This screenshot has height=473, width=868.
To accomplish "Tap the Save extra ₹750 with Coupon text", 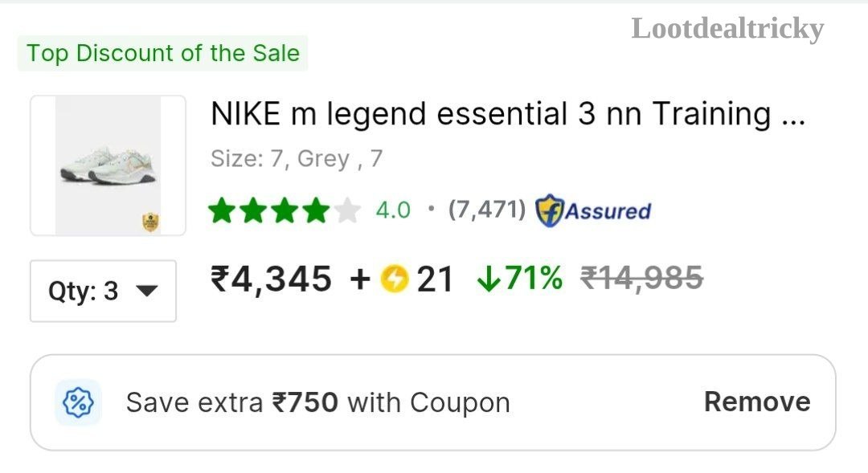I will click(x=317, y=402).
